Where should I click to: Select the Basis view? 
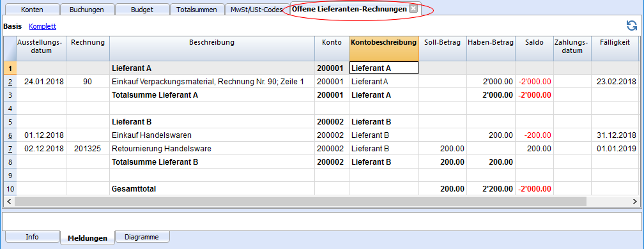(x=12, y=26)
